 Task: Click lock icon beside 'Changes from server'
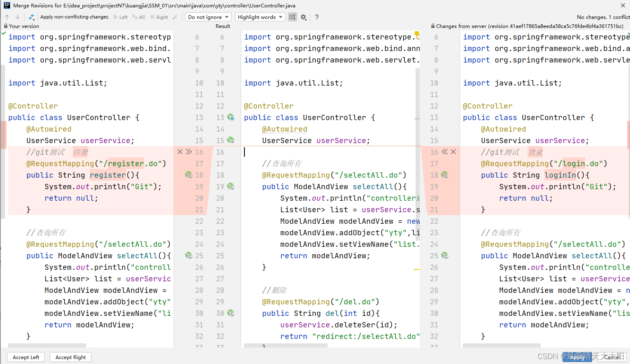coord(433,26)
